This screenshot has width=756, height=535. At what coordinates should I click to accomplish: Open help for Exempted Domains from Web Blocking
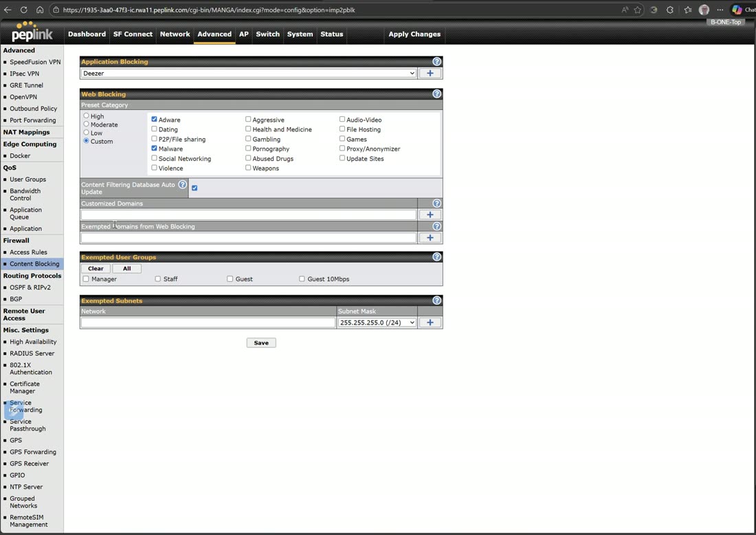436,226
